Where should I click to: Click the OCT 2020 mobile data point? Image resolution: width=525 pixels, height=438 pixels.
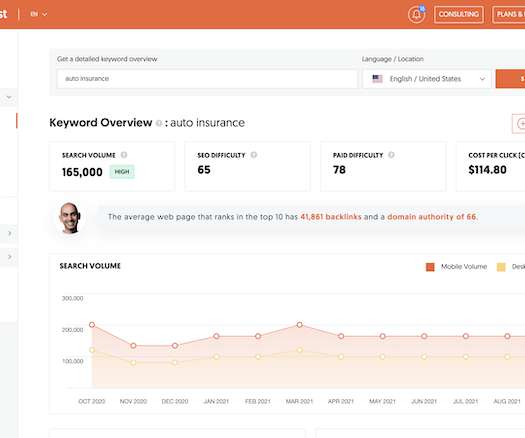[x=92, y=324]
